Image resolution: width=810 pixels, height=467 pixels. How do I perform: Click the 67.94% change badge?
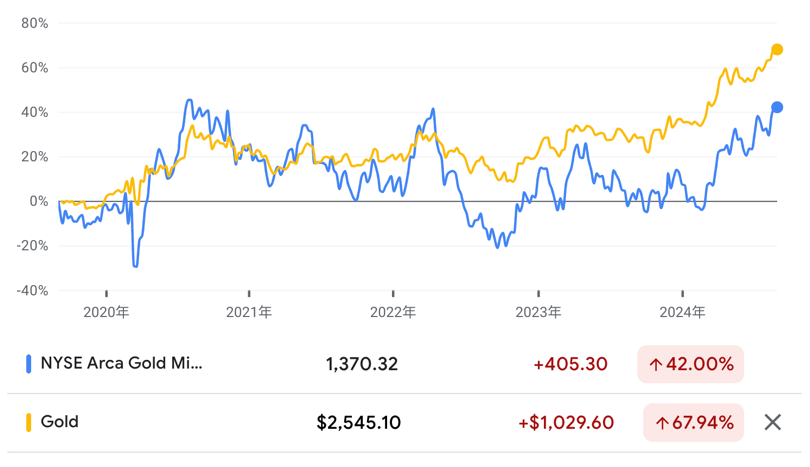pyautogui.click(x=694, y=423)
